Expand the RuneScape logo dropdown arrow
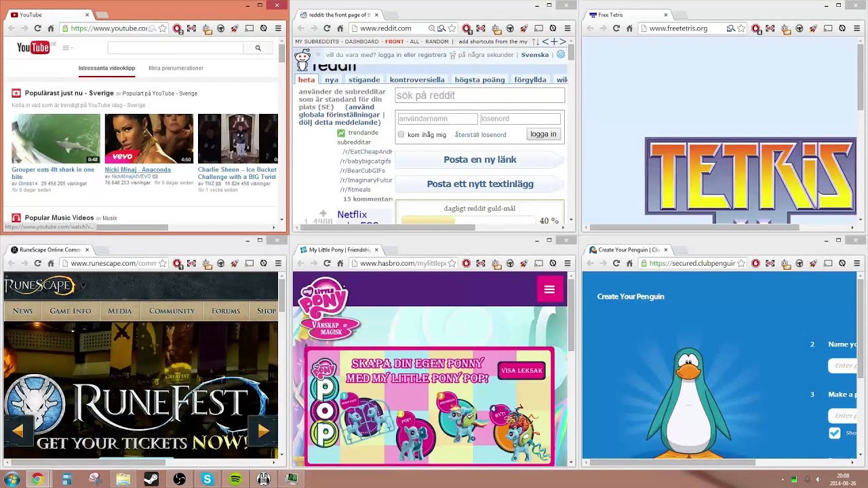Image resolution: width=868 pixels, height=488 pixels. click(83, 286)
